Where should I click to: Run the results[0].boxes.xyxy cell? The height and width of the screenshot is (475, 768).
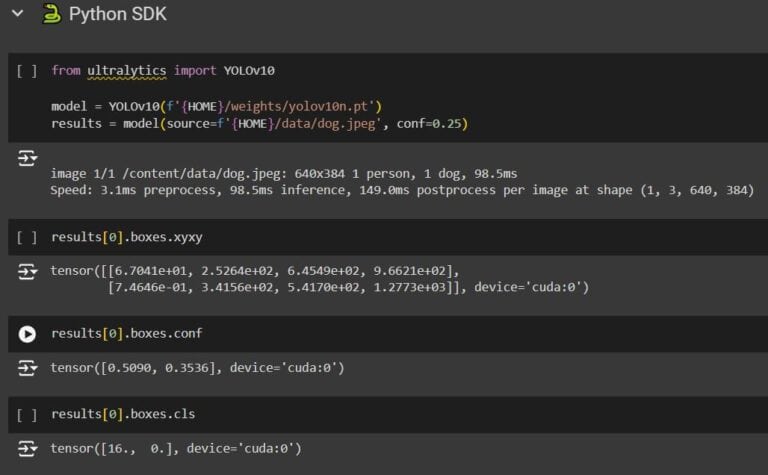[x=27, y=238]
